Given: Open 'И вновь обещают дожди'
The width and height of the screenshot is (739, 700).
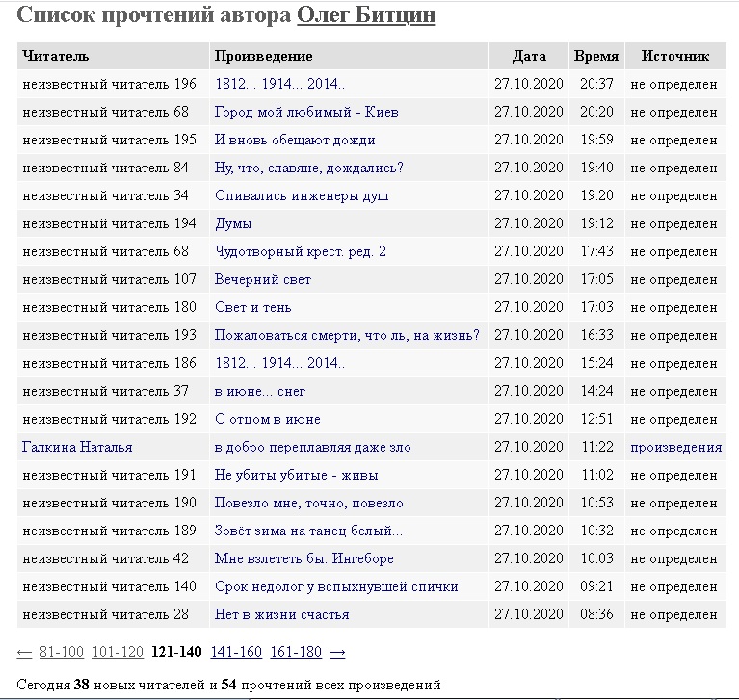Looking at the screenshot, I should tap(295, 140).
